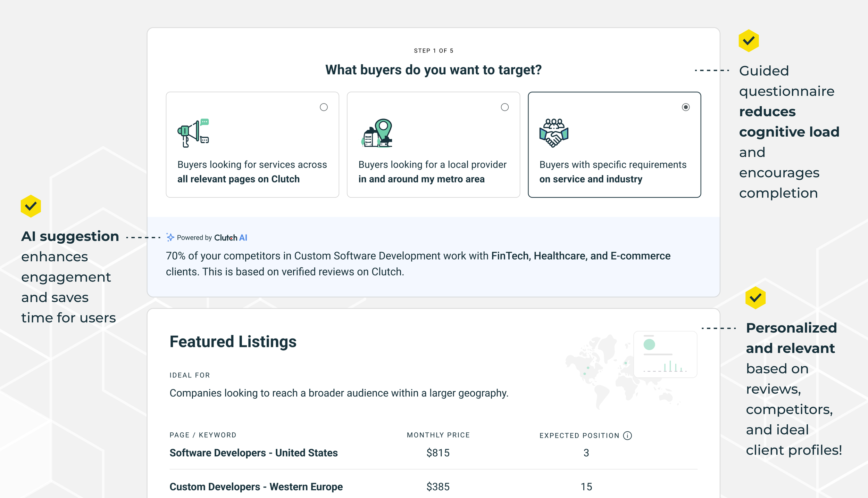The height and width of the screenshot is (498, 868).
Task: Click 'What buyers do you want to target?' heading
Action: click(x=433, y=70)
